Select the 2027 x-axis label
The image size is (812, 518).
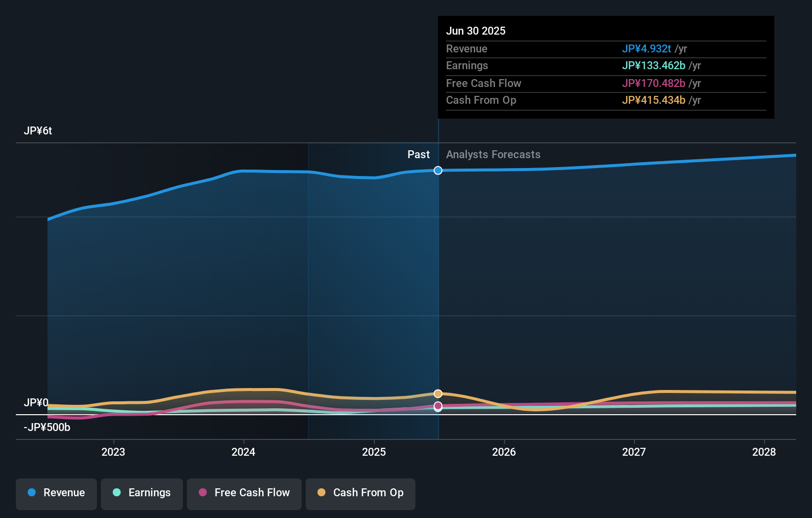(634, 452)
